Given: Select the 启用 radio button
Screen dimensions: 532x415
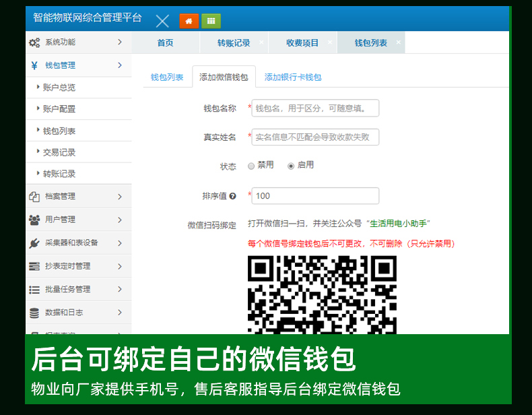Looking at the screenshot, I should [x=291, y=166].
